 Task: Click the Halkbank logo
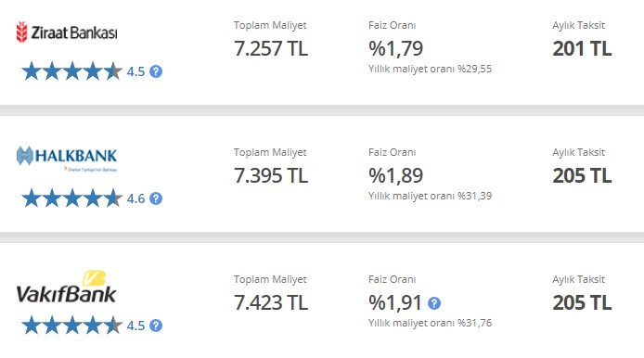point(67,159)
